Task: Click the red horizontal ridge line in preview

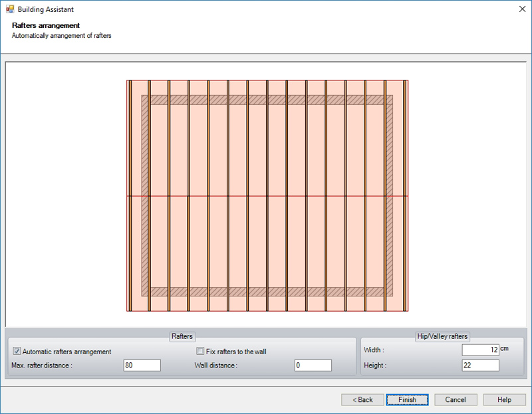Action: (x=266, y=197)
